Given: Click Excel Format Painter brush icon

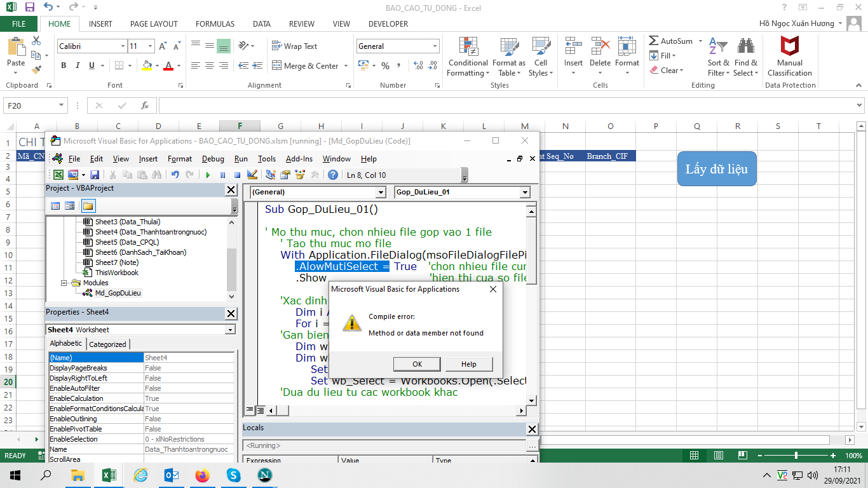Looking at the screenshot, I should pyautogui.click(x=36, y=69).
